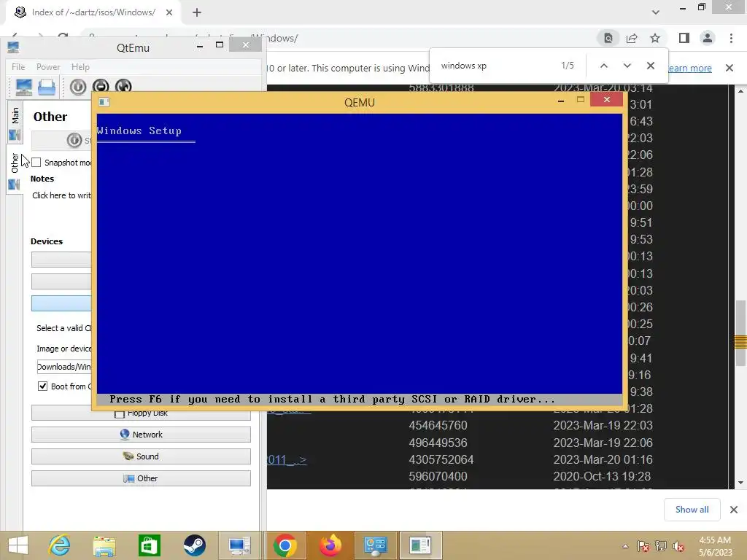747x560 pixels.
Task: Click inner listing scroll down arrow
Action: [x=740, y=483]
